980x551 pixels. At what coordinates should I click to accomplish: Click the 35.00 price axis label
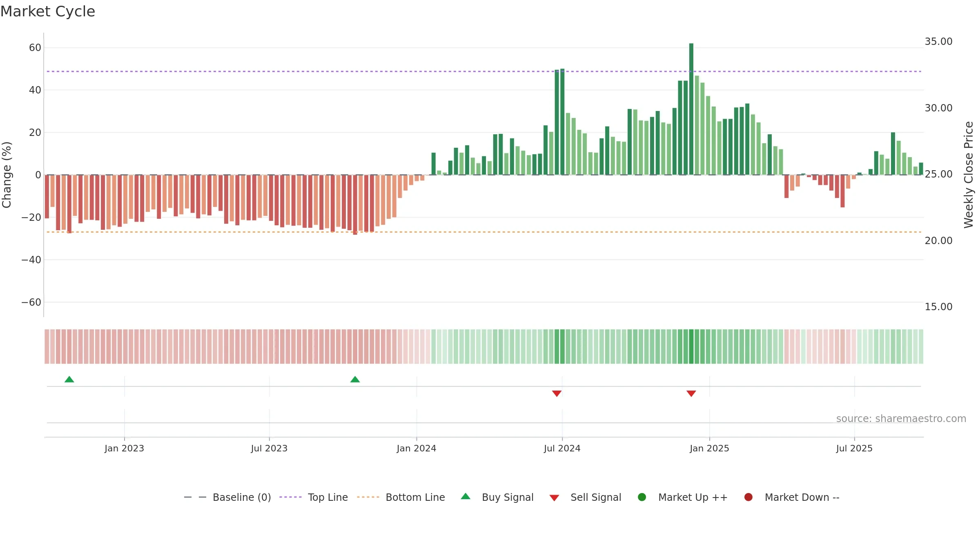point(938,42)
